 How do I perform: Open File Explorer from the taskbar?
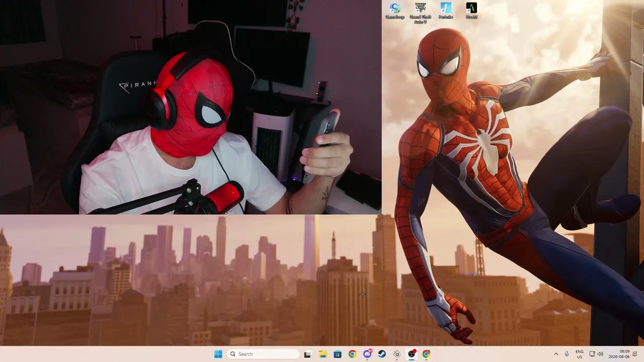coord(323,354)
